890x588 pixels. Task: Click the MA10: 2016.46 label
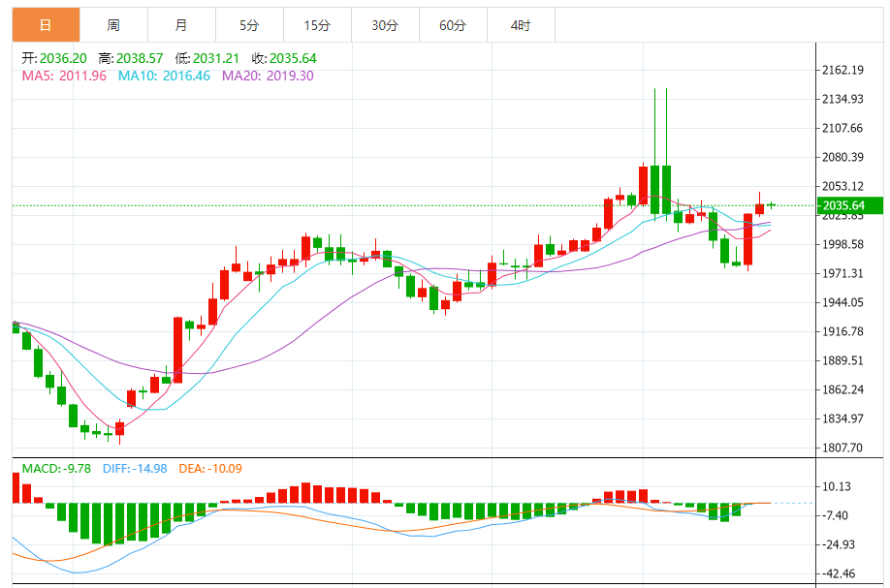click(x=164, y=76)
